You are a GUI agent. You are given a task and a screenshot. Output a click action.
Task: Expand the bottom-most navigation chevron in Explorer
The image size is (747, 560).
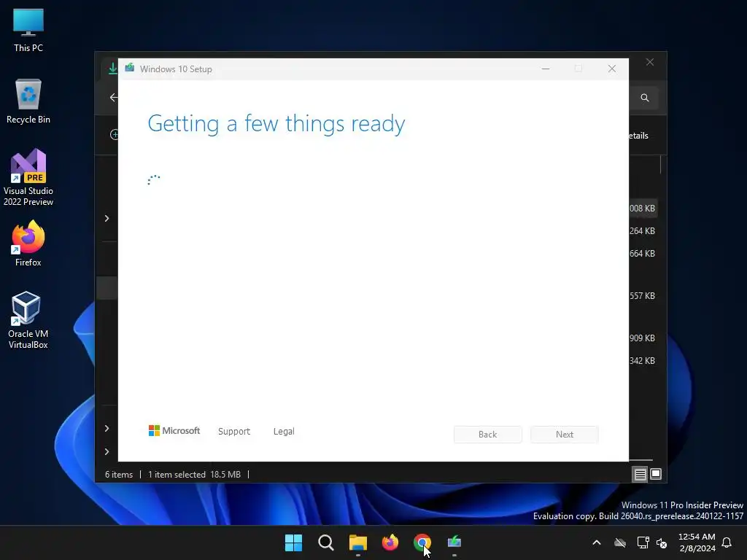coord(107,451)
